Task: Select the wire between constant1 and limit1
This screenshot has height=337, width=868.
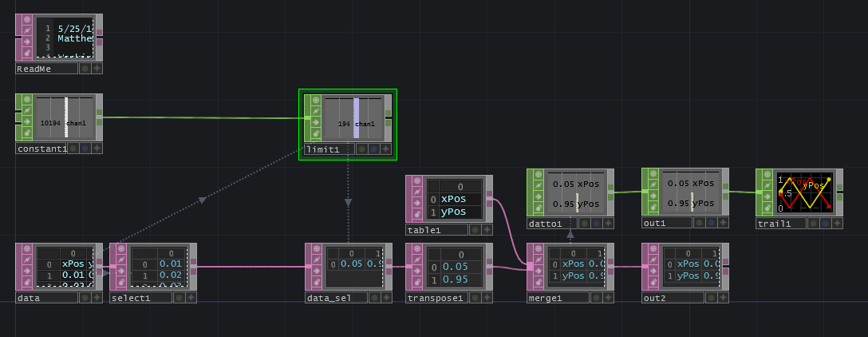Action: [199, 118]
